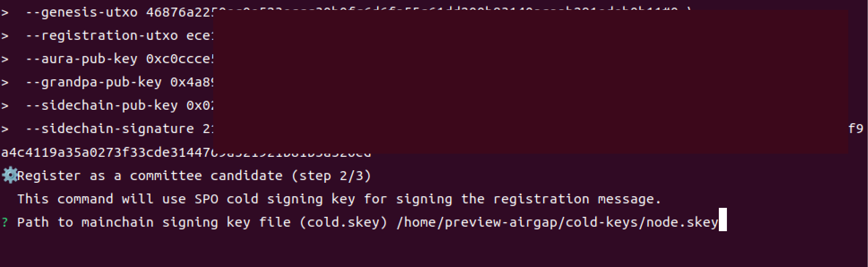Click the --genesis-utxo flag text
The image size is (868, 267).
[x=82, y=12]
